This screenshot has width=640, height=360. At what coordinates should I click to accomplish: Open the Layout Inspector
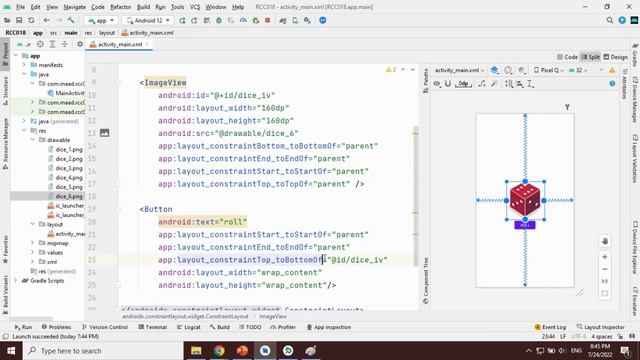(600, 327)
